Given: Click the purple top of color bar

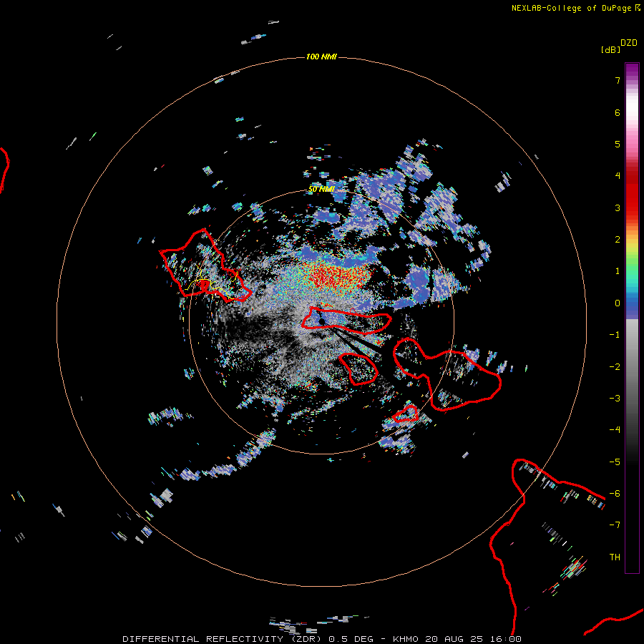Looking at the screenshot, I should tap(632, 71).
